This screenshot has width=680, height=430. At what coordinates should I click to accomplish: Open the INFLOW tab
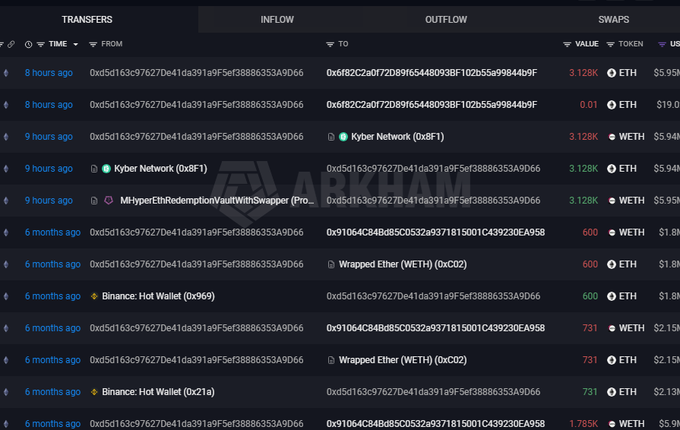coord(277,20)
